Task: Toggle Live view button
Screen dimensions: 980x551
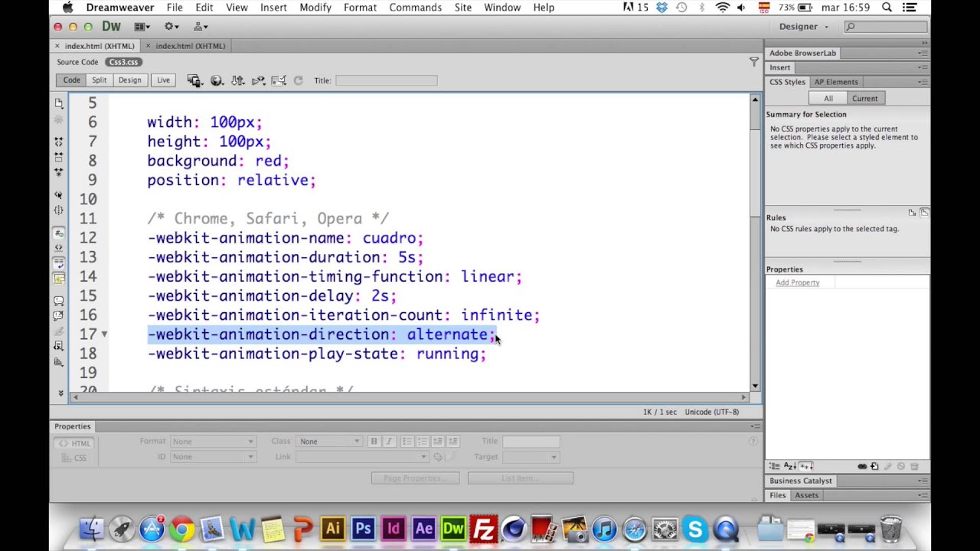Action: pyautogui.click(x=163, y=80)
